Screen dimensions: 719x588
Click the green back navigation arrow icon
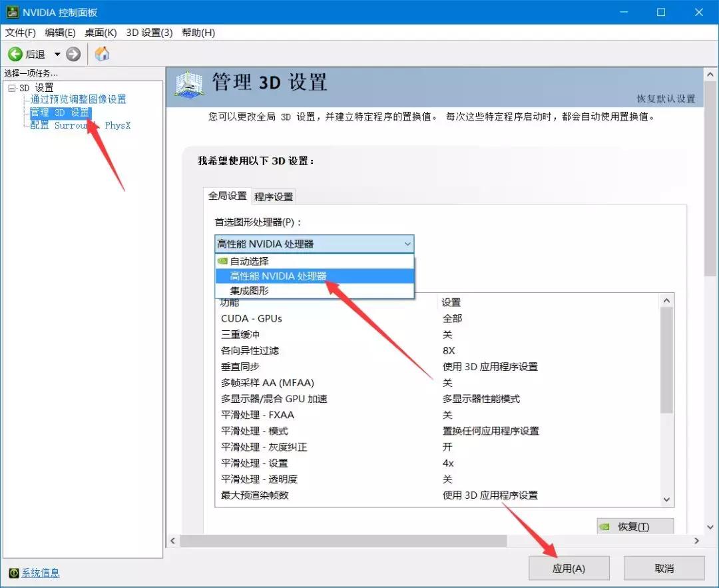point(15,54)
